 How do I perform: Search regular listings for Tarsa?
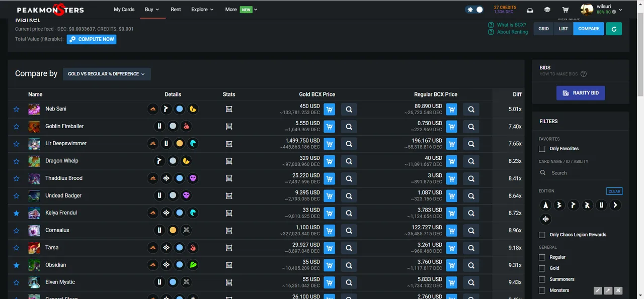[x=471, y=248]
